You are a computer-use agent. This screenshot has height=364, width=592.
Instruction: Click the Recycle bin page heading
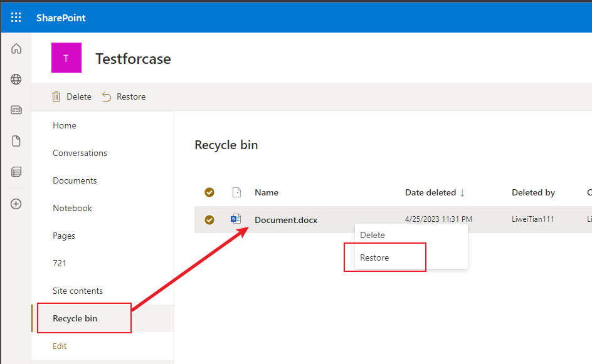226,145
